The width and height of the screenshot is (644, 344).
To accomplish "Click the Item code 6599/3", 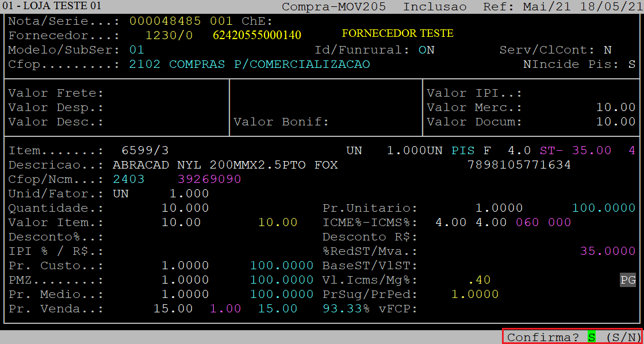I will click(145, 151).
